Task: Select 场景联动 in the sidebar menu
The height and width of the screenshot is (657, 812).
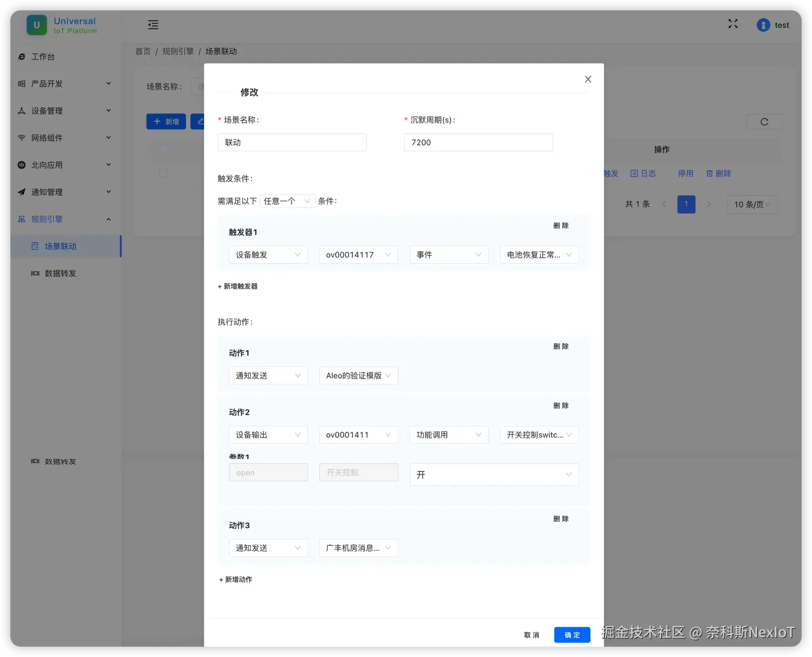Action: (60, 246)
